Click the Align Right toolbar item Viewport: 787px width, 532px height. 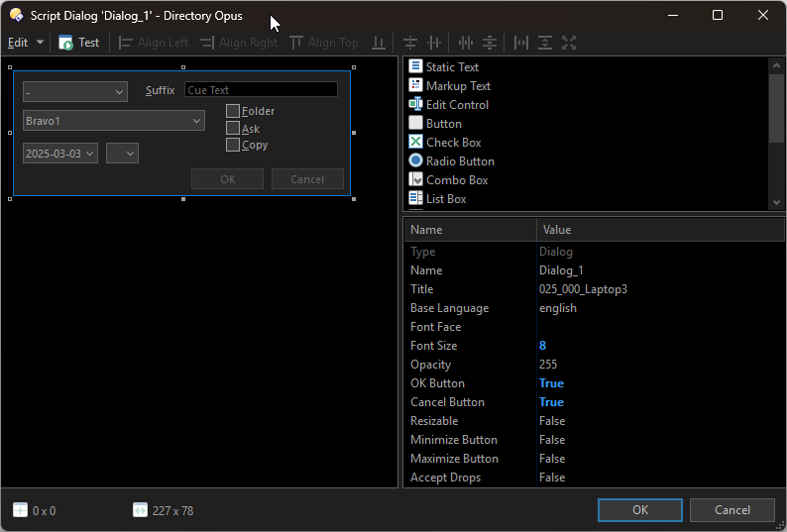tap(239, 43)
